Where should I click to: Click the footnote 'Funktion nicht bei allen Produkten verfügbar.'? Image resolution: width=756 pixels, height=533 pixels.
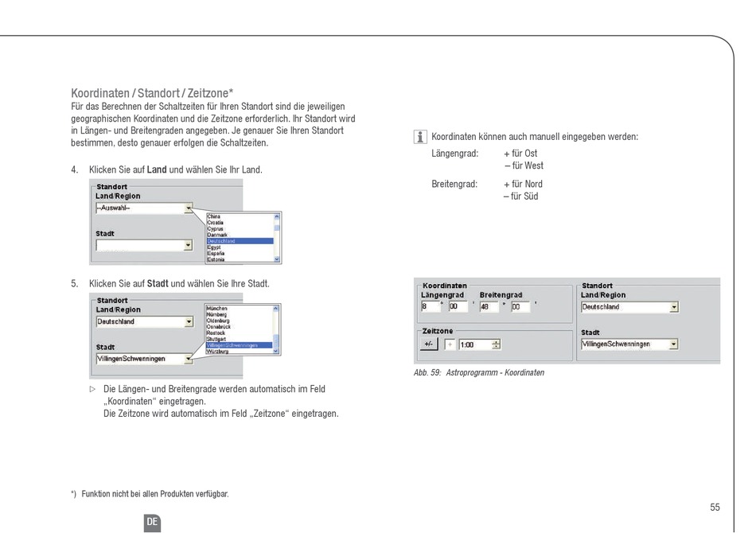[155, 494]
